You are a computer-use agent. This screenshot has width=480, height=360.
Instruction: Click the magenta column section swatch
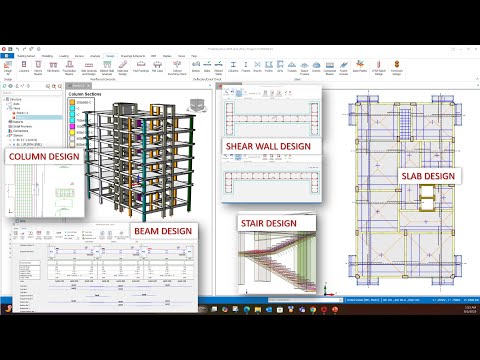(72, 126)
